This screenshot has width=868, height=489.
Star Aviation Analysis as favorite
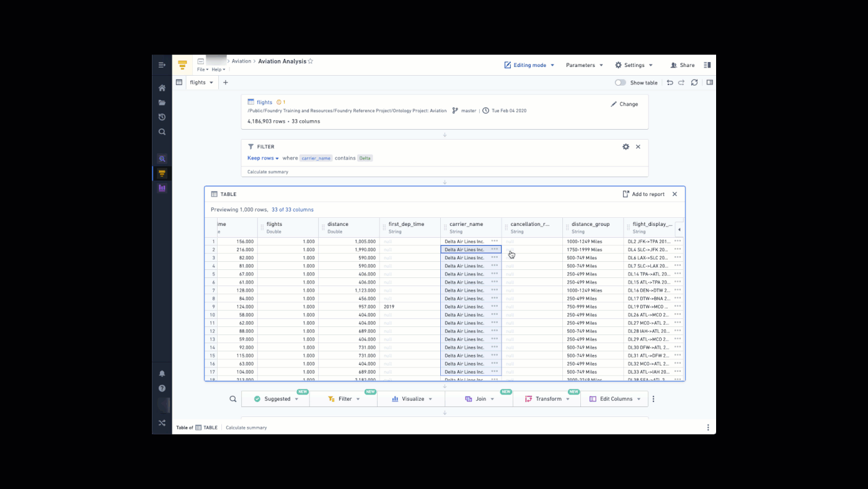pos(311,61)
